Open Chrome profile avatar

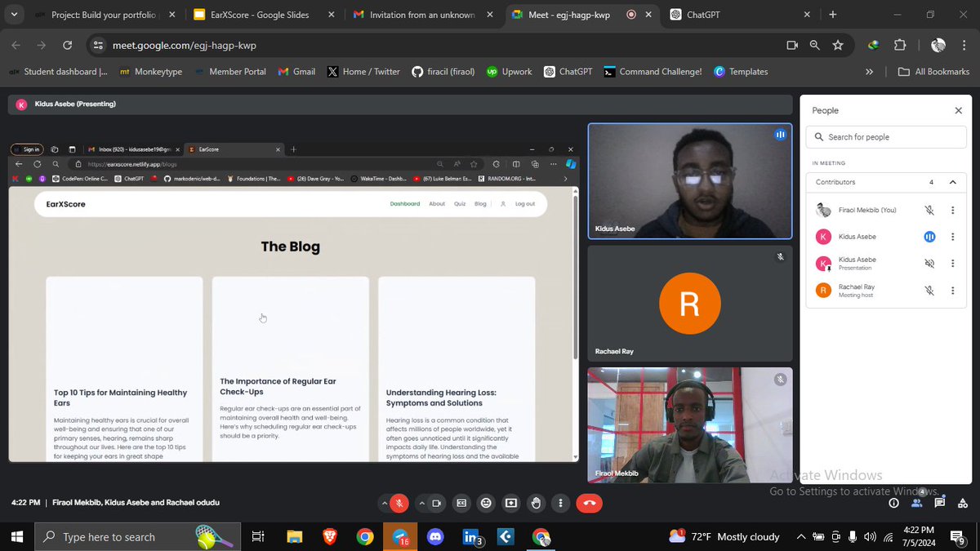pyautogui.click(x=938, y=46)
